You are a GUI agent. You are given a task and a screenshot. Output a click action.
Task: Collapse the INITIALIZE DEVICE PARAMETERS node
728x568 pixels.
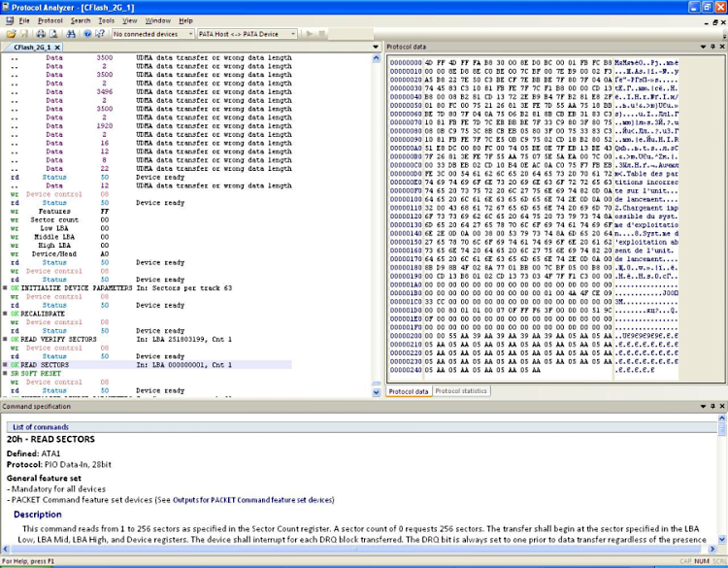[5, 288]
